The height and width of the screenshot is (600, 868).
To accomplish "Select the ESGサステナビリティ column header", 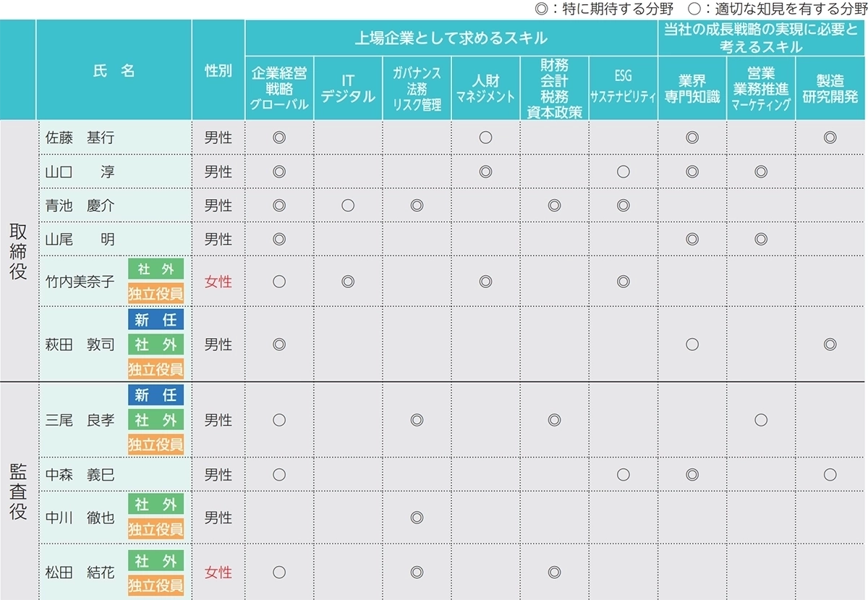I will [x=623, y=88].
